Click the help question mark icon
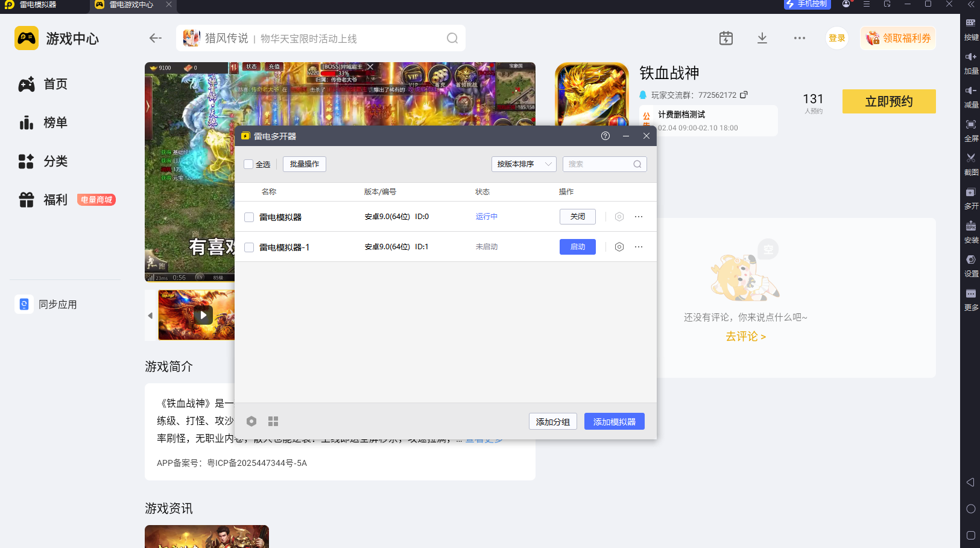980x548 pixels. click(x=605, y=136)
